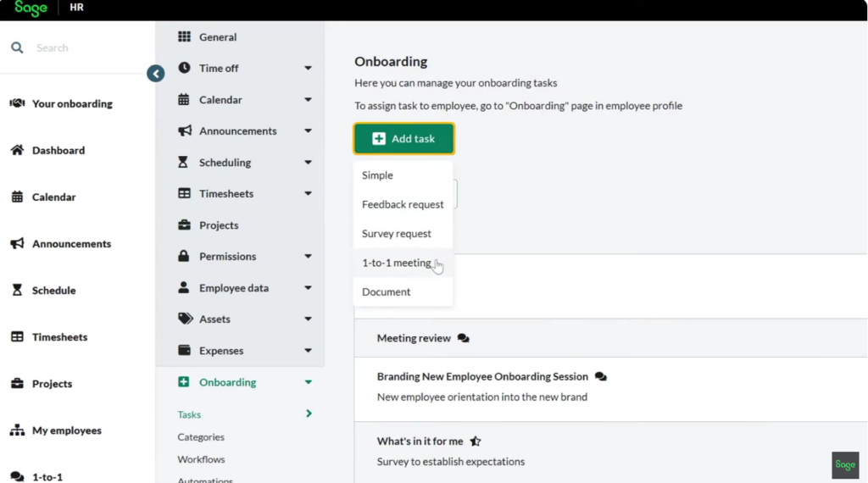868x483 pixels.
Task: Select Survey request task type
Action: point(403,234)
